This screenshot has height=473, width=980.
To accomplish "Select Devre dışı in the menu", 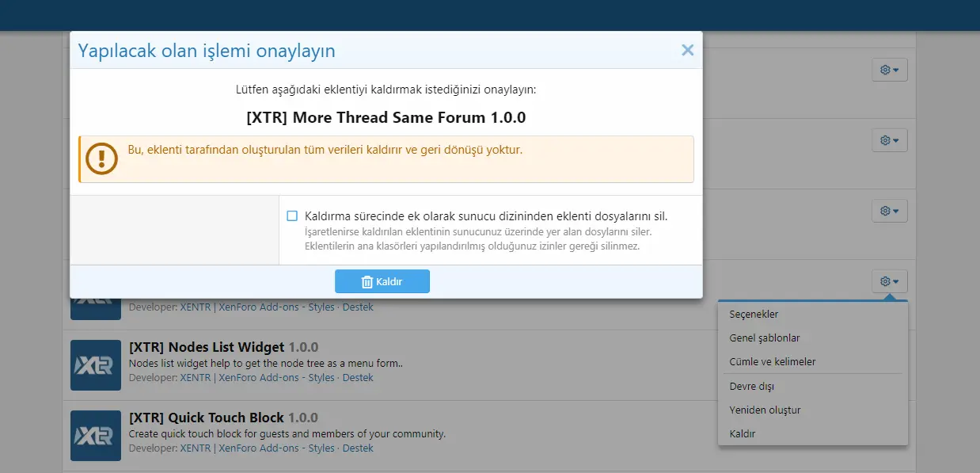I will (x=813, y=387).
